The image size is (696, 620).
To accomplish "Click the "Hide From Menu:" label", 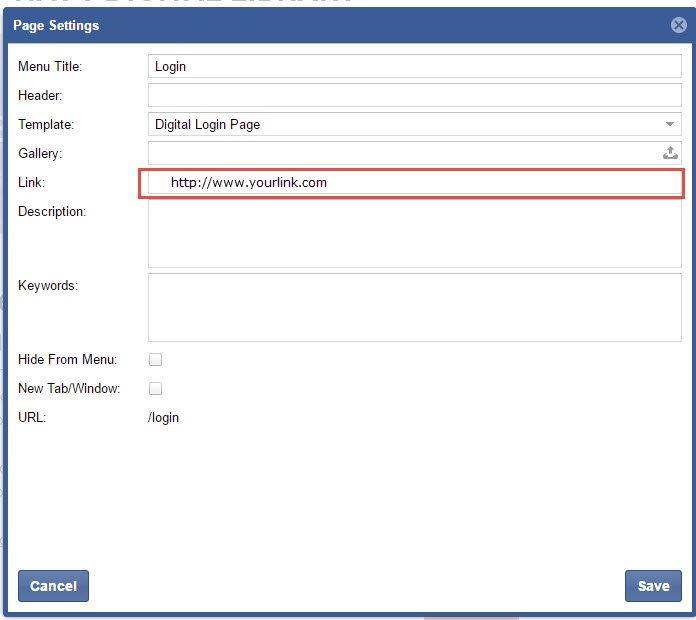I will [x=67, y=359].
